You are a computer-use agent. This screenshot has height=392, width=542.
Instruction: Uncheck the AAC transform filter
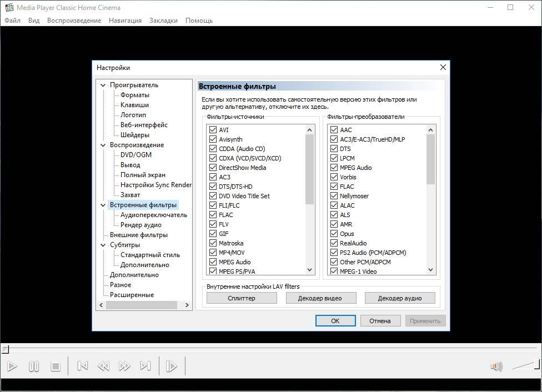click(334, 130)
